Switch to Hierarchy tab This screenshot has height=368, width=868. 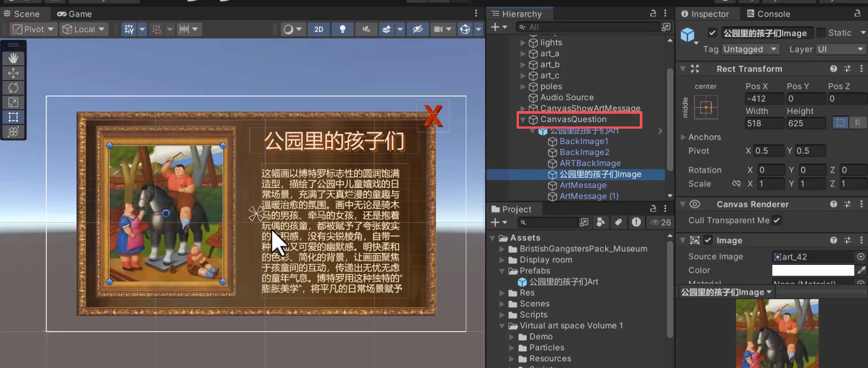pos(517,14)
